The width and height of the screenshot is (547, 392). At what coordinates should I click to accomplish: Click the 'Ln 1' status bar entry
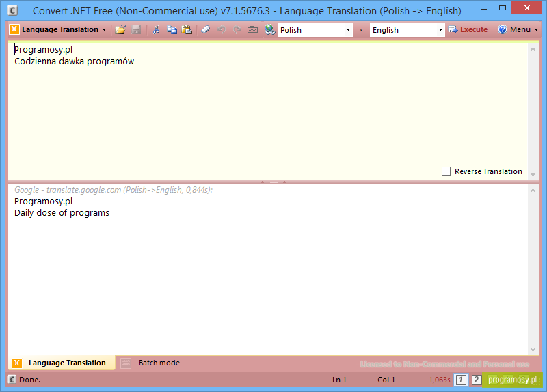tap(339, 380)
